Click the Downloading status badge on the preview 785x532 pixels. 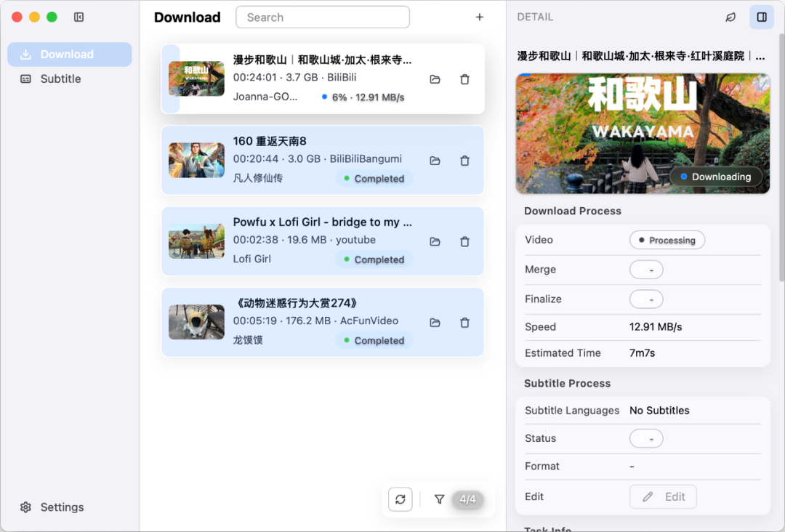point(717,176)
